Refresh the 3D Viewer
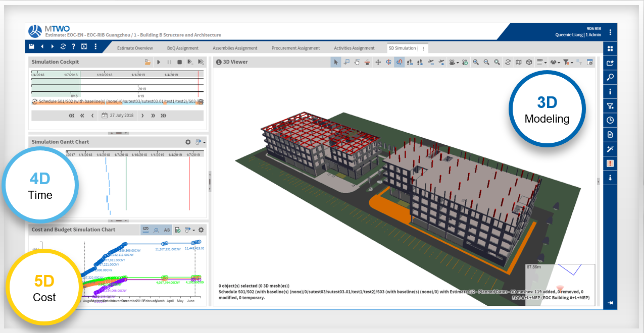The width and height of the screenshot is (644, 333). [x=508, y=62]
